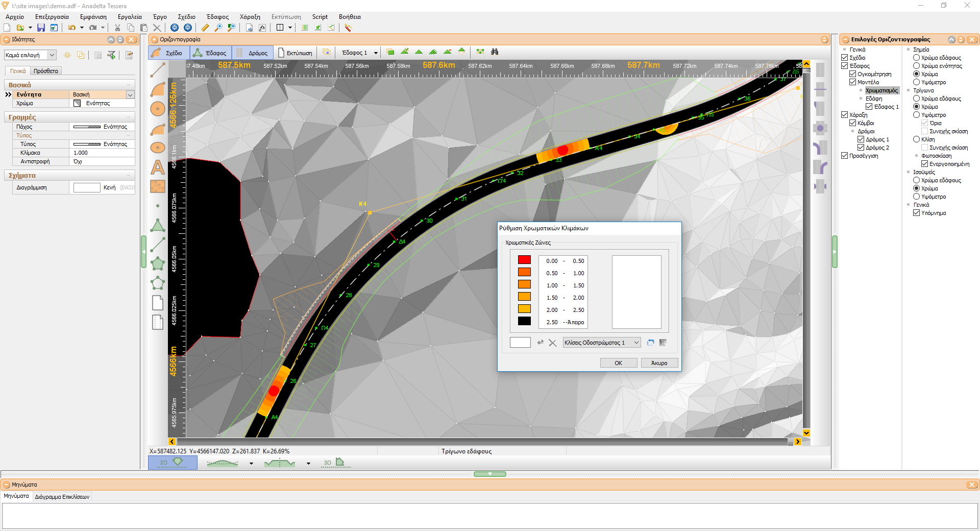Select the line drawing tool
The width and height of the screenshot is (980, 531).
158,70
